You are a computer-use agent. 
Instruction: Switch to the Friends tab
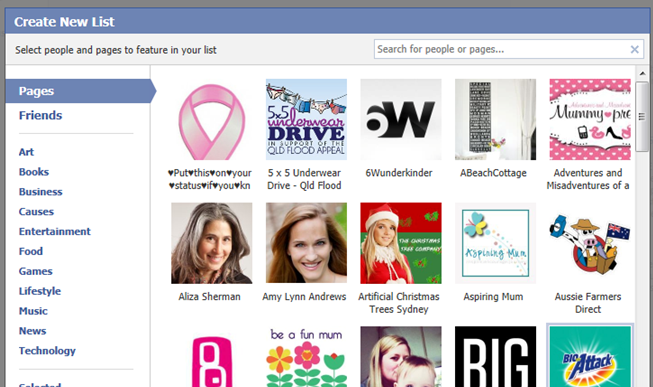pos(40,115)
